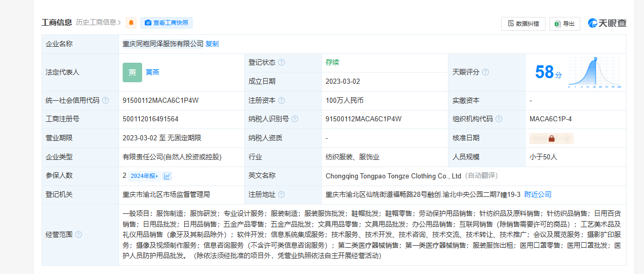Click the 导出 button
This screenshot has width=644, height=274.
point(565,24)
